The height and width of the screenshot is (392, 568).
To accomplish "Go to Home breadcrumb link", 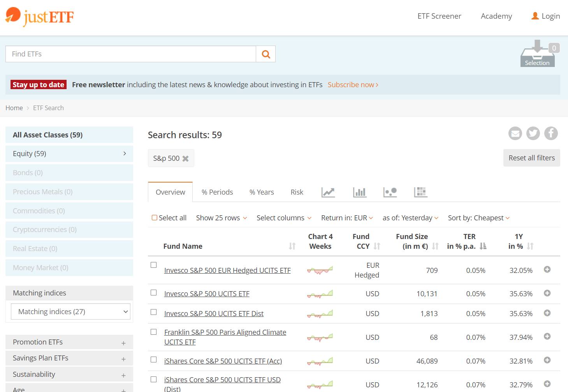I will [14, 108].
